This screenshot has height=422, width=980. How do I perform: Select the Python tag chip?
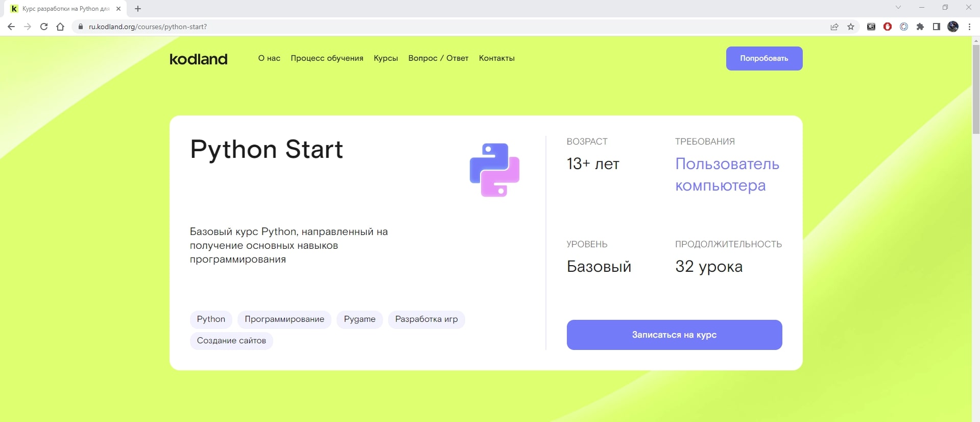pyautogui.click(x=211, y=319)
